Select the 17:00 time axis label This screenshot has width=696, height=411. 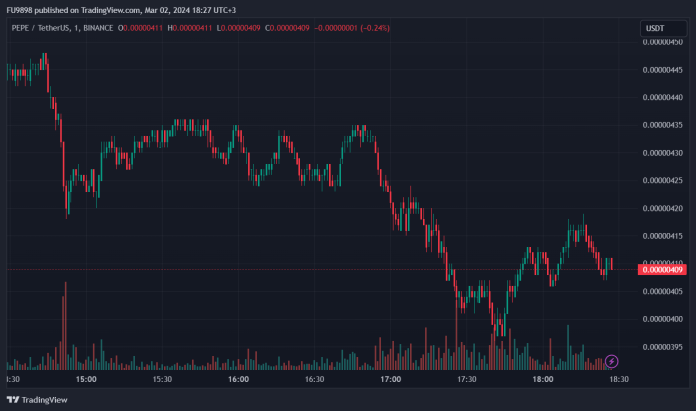pos(390,380)
